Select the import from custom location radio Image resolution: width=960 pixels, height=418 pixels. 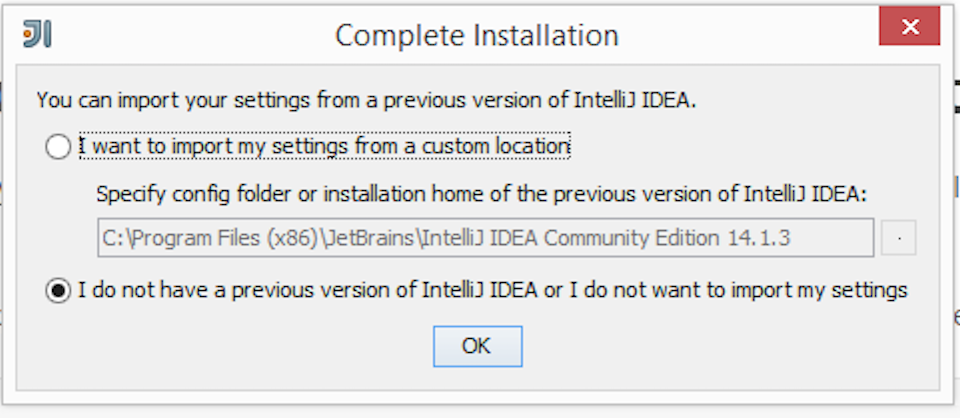click(58, 147)
